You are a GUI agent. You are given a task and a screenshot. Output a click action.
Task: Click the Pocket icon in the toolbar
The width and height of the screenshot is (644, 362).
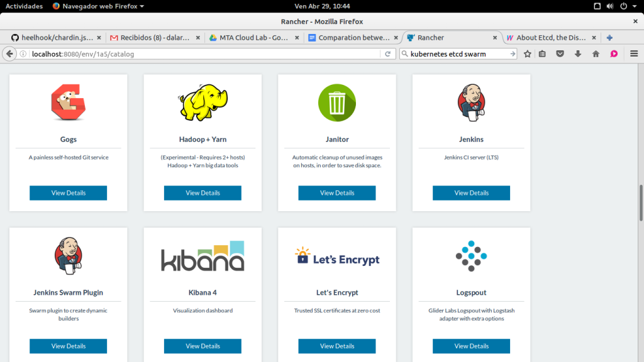[560, 54]
